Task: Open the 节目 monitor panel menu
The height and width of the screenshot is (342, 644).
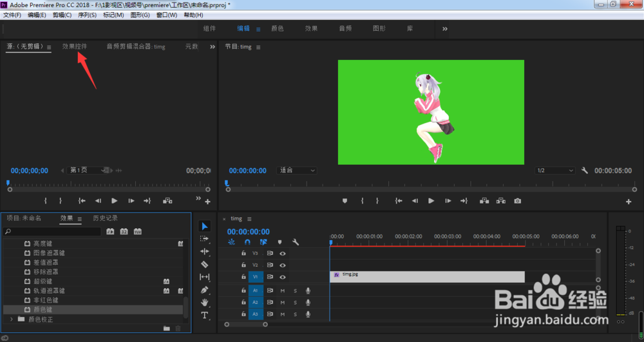Action: (258, 47)
